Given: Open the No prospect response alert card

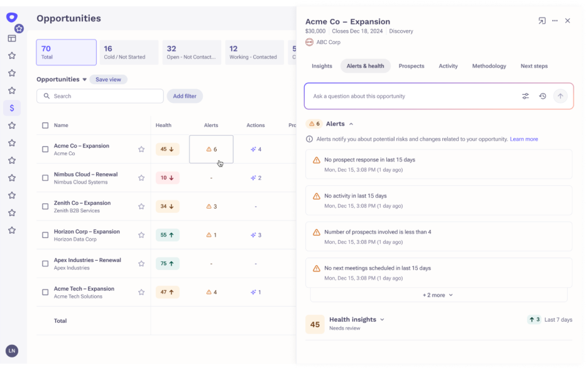Looking at the screenshot, I should coord(438,165).
